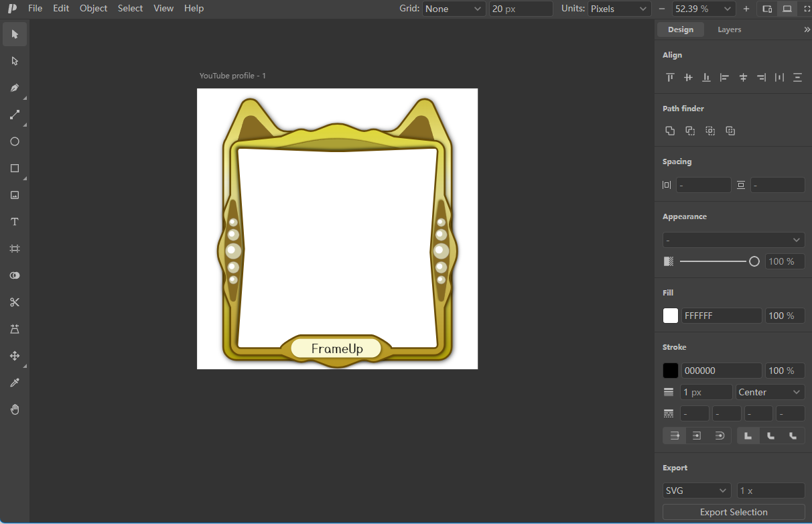
Task: Open the Units dropdown showing Pixels
Action: 619,9
